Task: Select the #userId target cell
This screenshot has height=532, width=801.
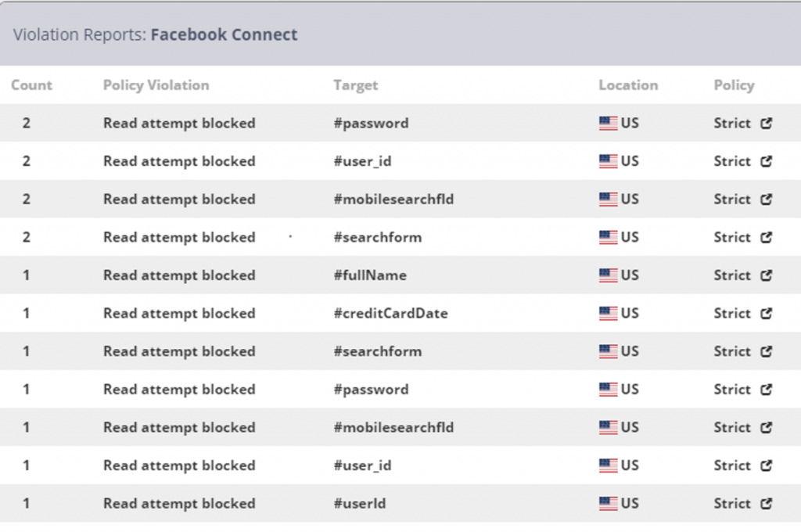Action: pos(360,503)
